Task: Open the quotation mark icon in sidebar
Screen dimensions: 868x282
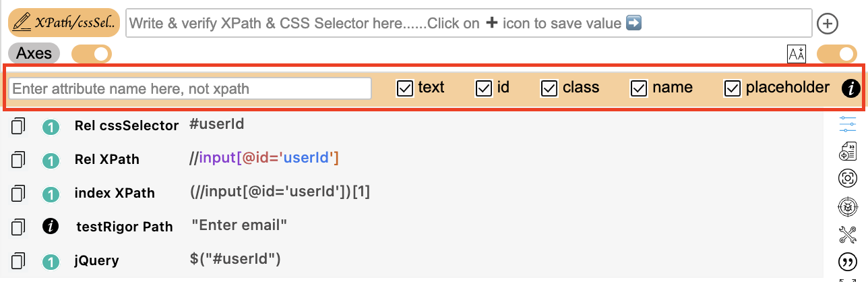Action: [x=847, y=262]
